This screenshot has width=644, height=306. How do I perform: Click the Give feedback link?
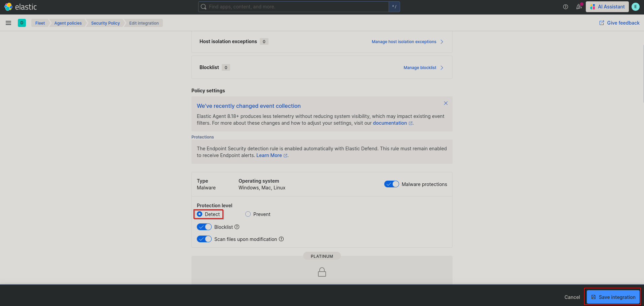[x=619, y=23]
